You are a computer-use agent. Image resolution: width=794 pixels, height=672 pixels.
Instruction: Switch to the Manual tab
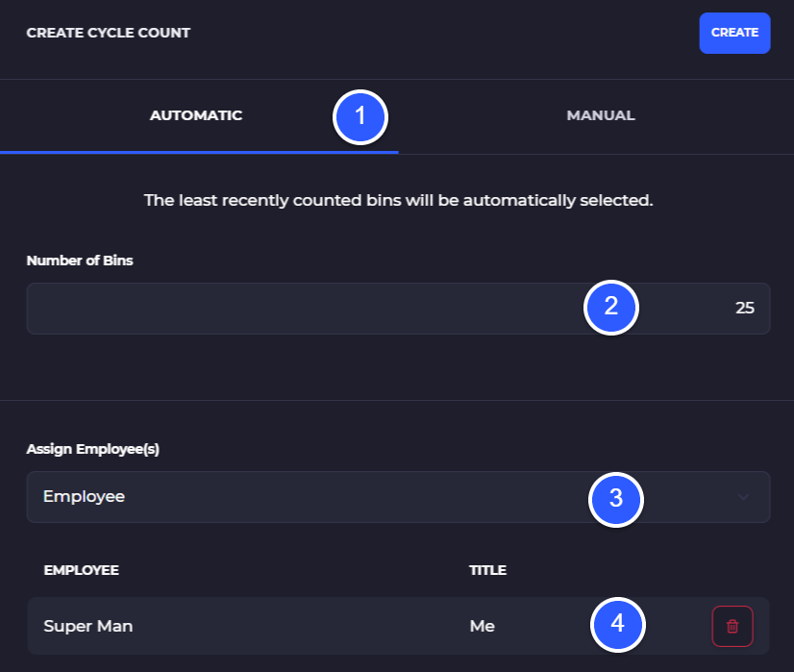600,115
